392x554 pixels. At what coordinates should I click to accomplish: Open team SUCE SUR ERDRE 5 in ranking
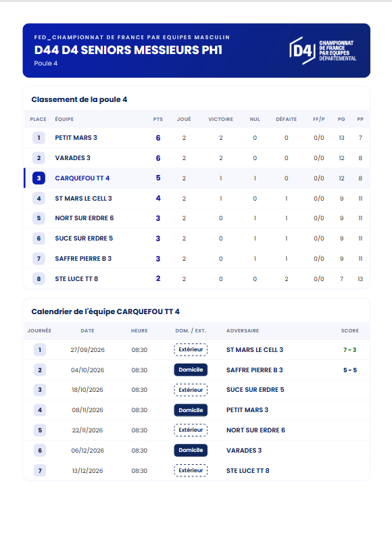point(84,238)
